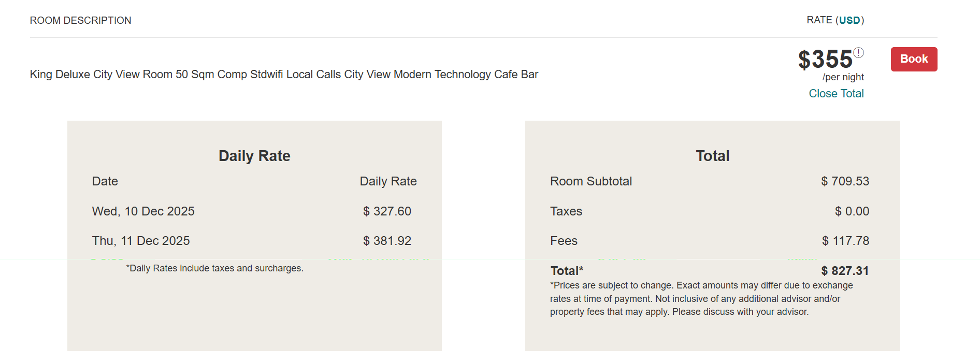This screenshot has width=980, height=362.
Task: Click the Room Subtotal label
Action: (x=591, y=181)
